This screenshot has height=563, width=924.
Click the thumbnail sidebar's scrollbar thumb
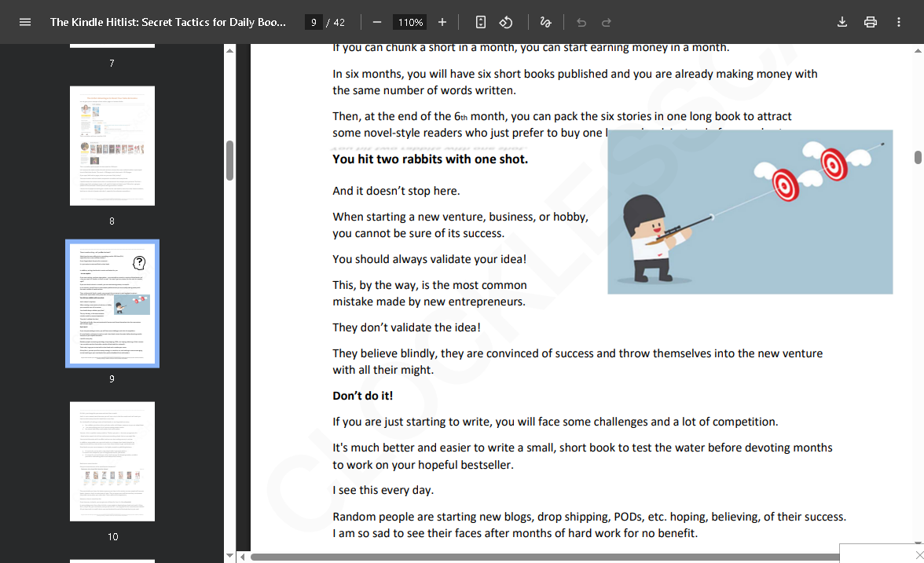coord(229,160)
